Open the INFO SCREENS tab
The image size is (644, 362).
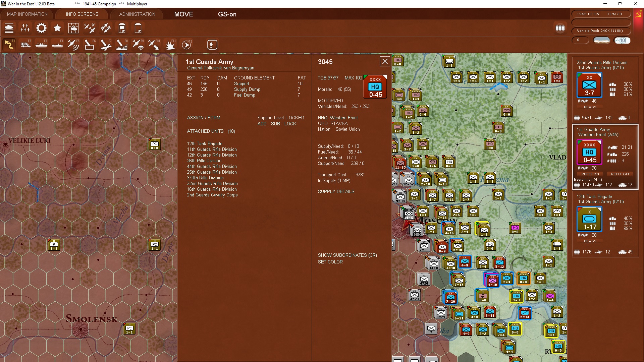click(x=82, y=14)
